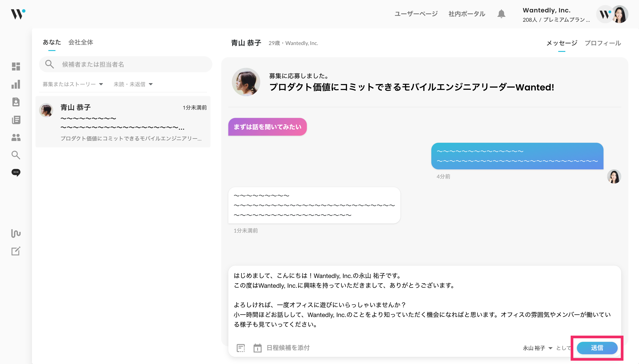
Task: Click the blue sent message bubble
Action: 517,156
